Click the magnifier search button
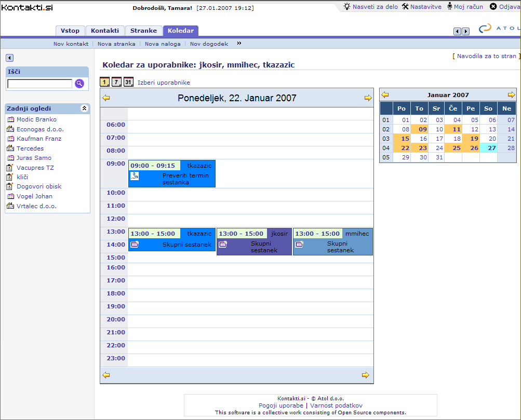Screen dimensions: 521x420 (x=79, y=84)
